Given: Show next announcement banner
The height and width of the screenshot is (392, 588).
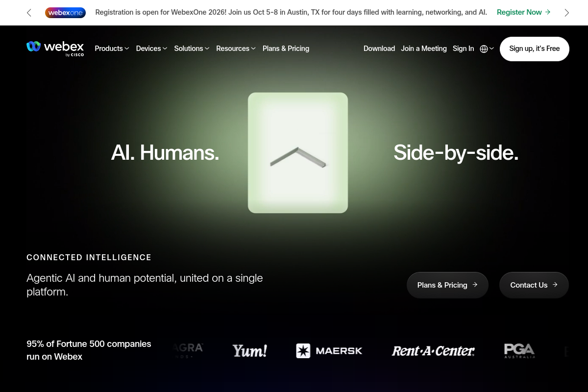Looking at the screenshot, I should click(x=566, y=13).
